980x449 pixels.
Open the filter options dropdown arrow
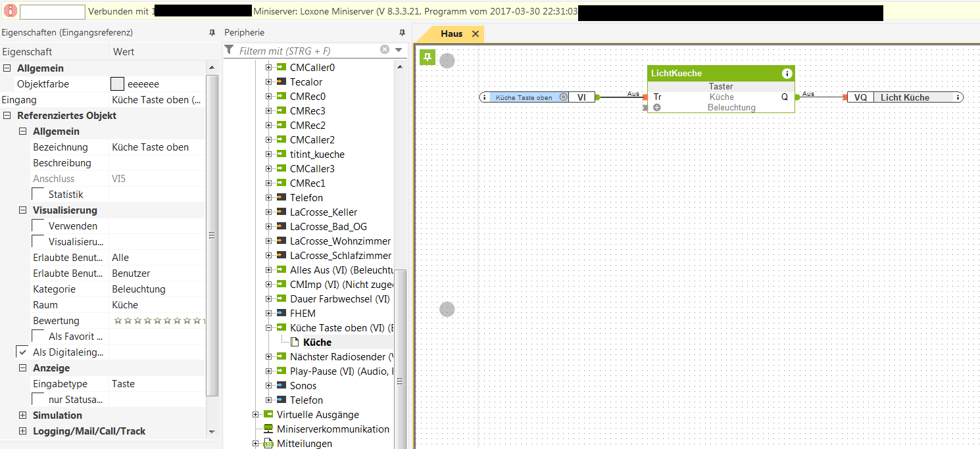pos(399,50)
